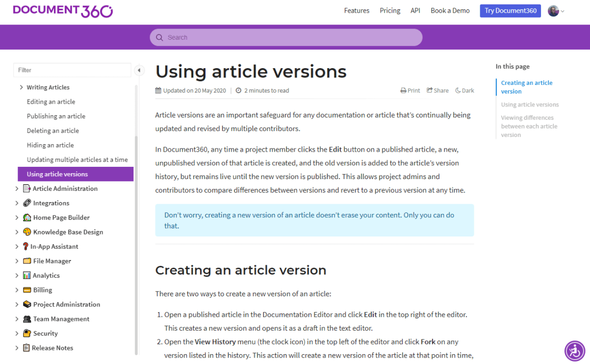Open Updating multiple articles at a time

77,159
